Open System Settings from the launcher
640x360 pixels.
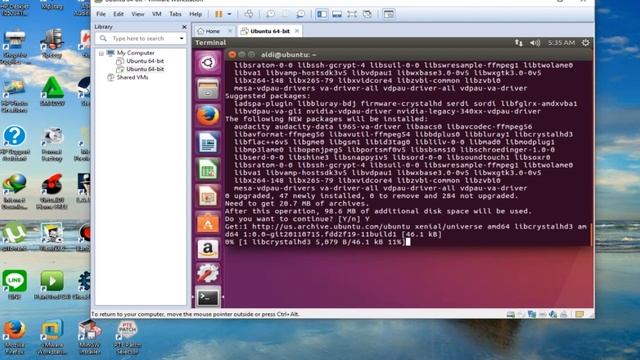pyautogui.click(x=208, y=273)
